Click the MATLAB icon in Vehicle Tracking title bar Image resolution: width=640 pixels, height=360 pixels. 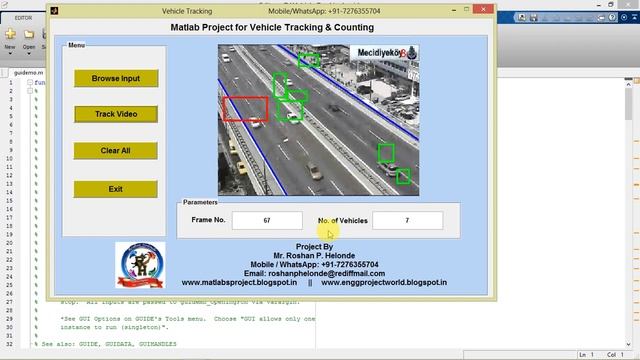[54, 11]
